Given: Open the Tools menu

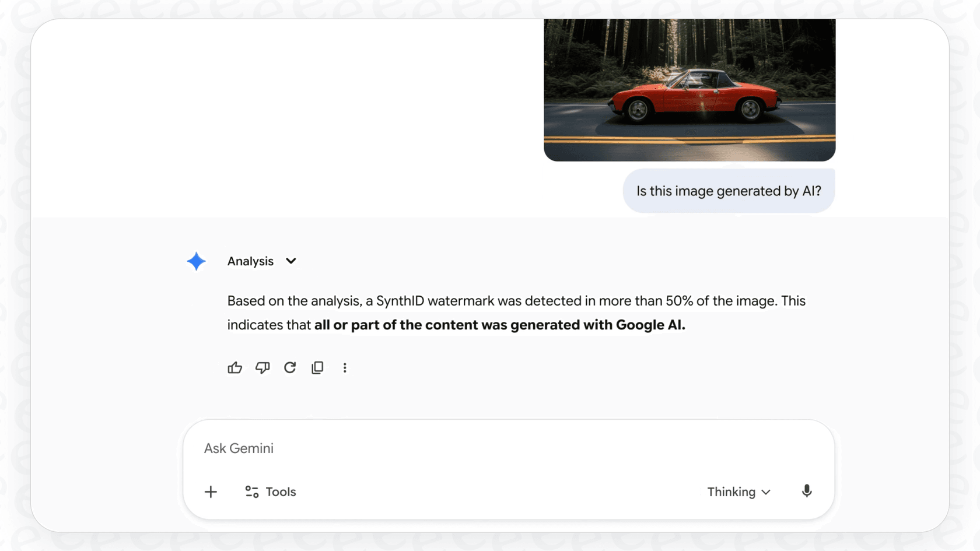Looking at the screenshot, I should click(281, 492).
